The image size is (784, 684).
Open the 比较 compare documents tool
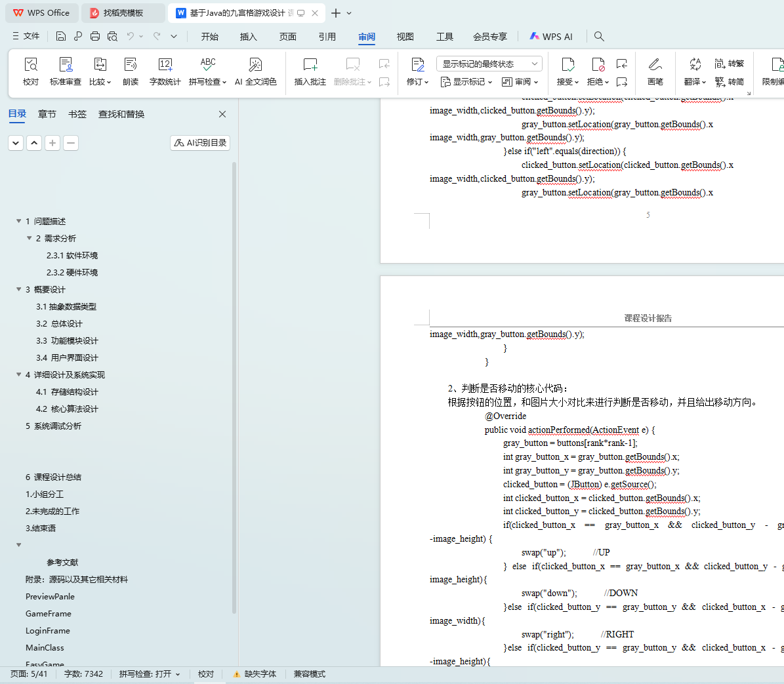[100, 71]
